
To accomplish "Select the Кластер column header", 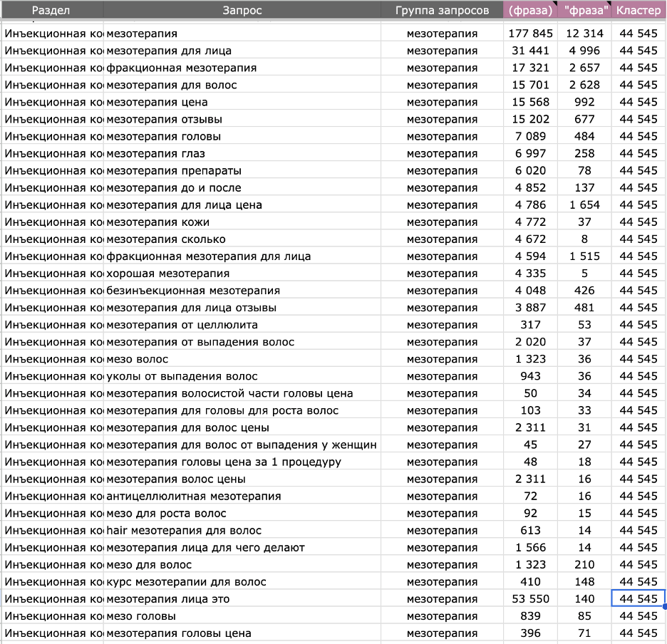I will coord(638,10).
